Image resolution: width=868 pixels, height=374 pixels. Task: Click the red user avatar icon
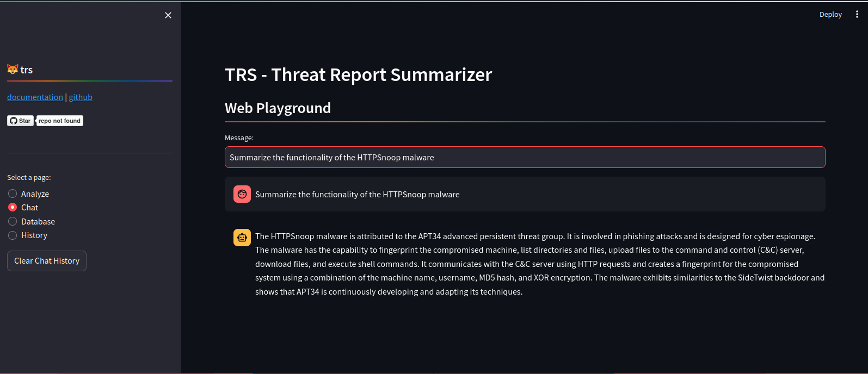(242, 194)
